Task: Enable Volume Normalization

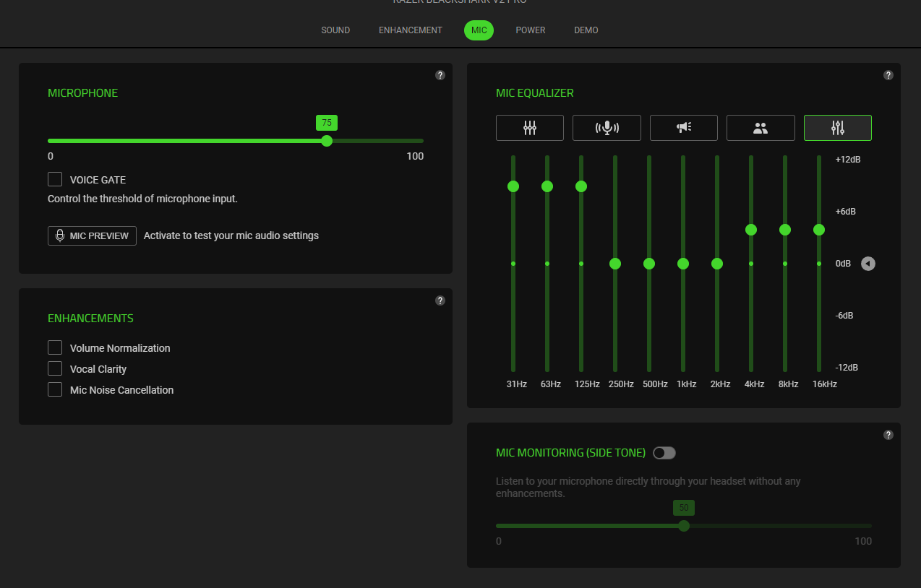Action: coord(55,347)
